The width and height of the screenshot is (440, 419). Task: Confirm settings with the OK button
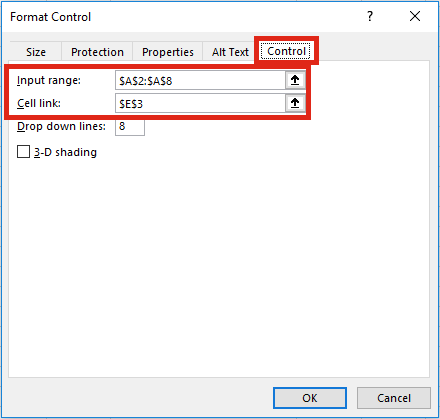[310, 398]
